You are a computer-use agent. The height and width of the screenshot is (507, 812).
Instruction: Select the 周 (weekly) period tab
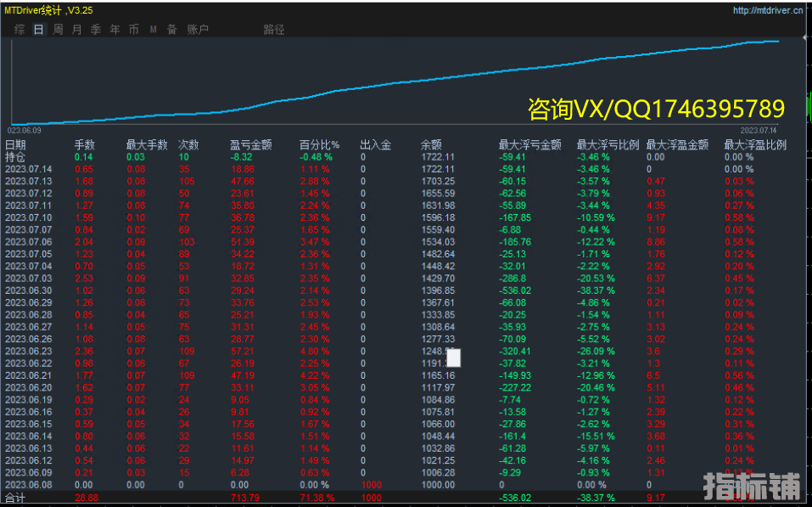(58, 30)
